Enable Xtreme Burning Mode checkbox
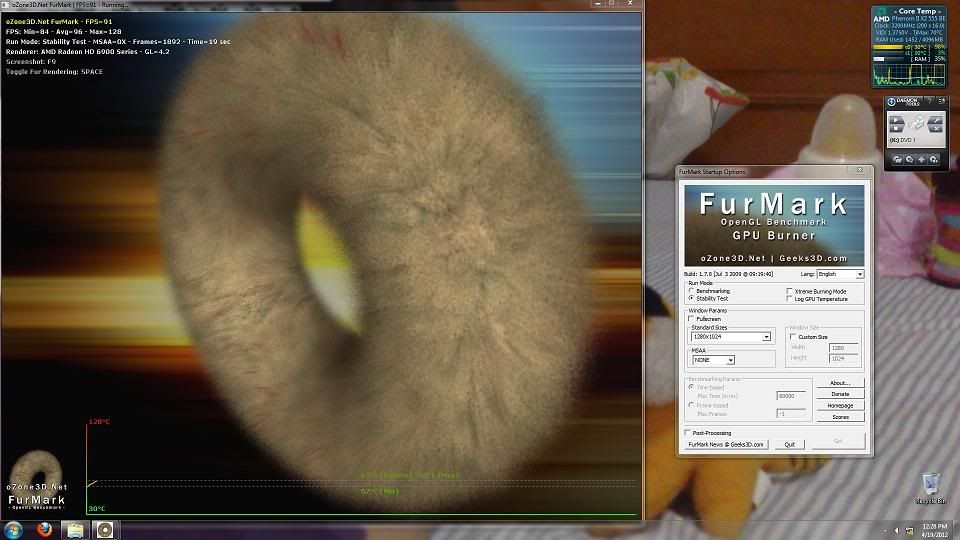The image size is (960, 540). point(790,291)
